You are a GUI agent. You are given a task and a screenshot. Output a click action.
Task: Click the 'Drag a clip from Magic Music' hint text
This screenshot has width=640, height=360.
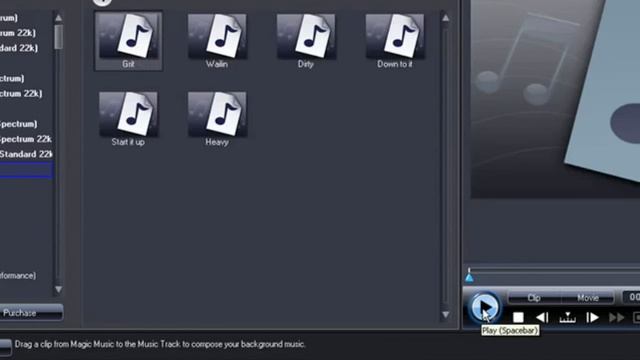(x=160, y=344)
